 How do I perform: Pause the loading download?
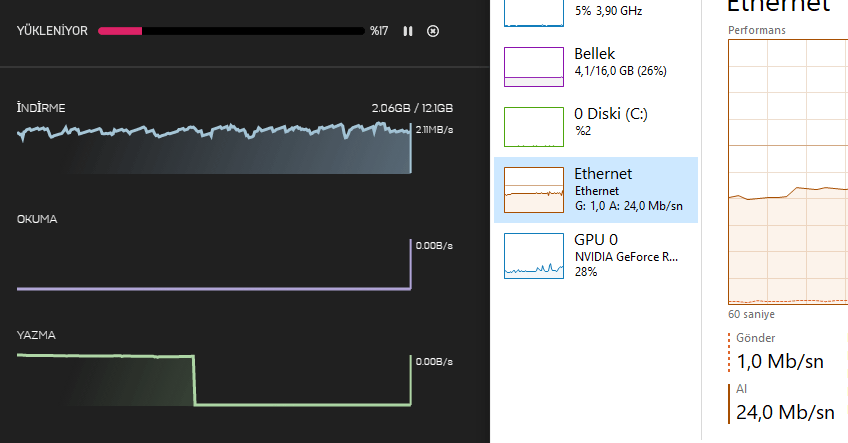pos(408,31)
